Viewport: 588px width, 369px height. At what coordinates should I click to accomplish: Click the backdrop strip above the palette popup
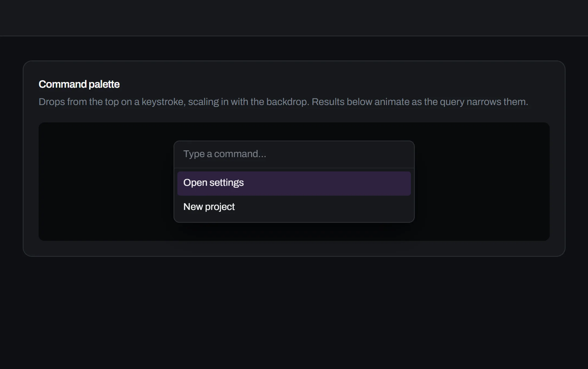coord(294,132)
